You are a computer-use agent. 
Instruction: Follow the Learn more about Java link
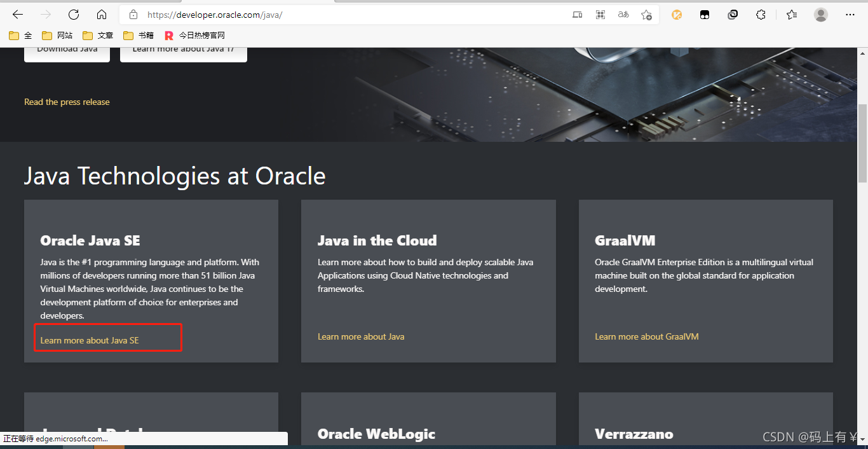361,336
